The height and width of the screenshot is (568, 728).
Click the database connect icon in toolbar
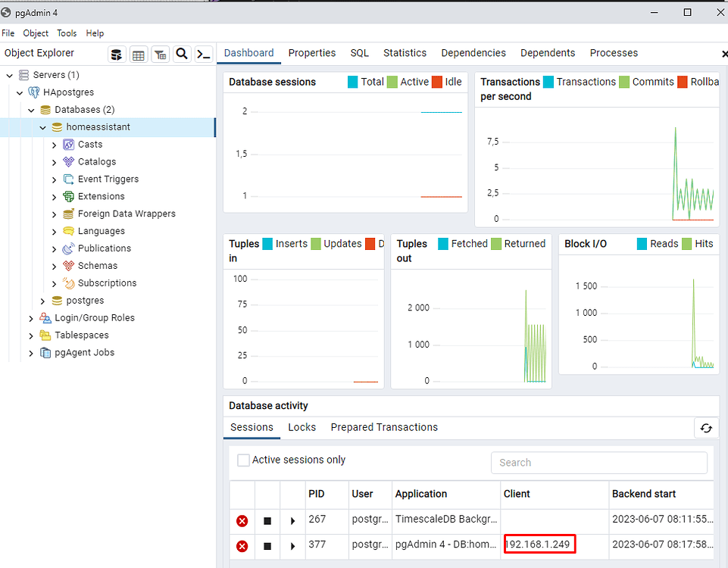click(116, 53)
